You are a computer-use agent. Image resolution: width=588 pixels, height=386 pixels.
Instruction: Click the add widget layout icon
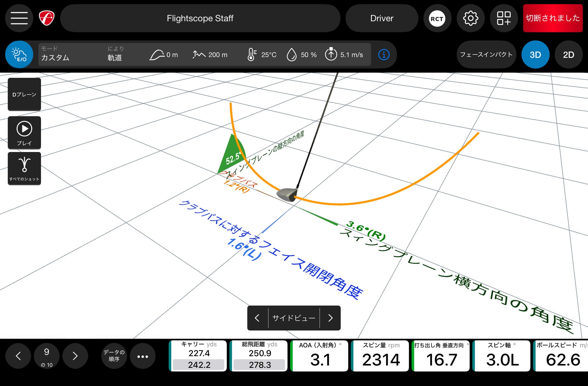coord(504,19)
